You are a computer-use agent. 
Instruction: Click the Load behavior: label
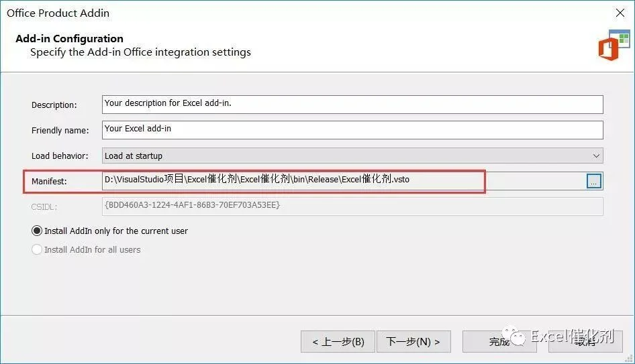60,156
